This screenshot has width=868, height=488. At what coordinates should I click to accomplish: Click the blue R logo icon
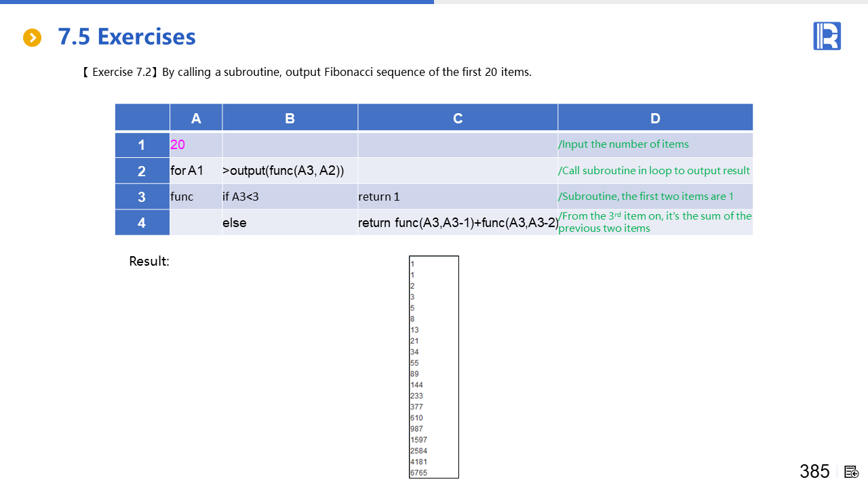tap(827, 36)
